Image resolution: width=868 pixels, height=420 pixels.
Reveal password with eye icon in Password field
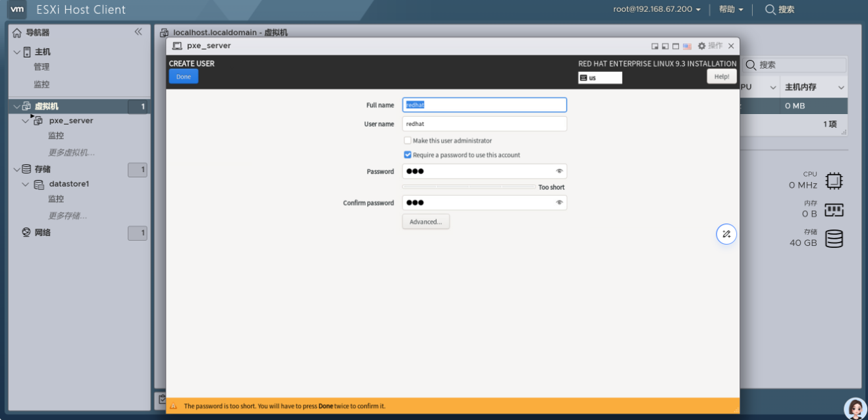click(559, 171)
